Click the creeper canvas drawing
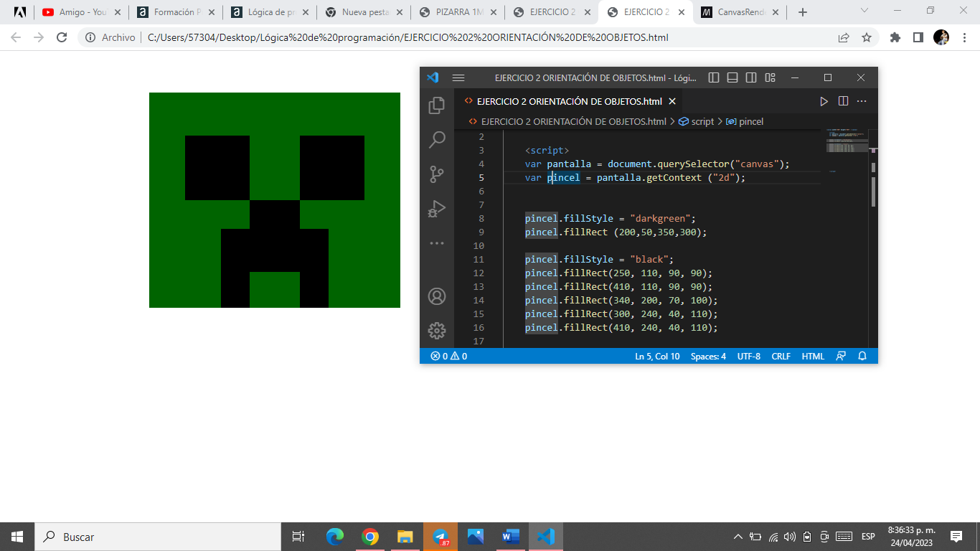980x551 pixels. coord(275,200)
